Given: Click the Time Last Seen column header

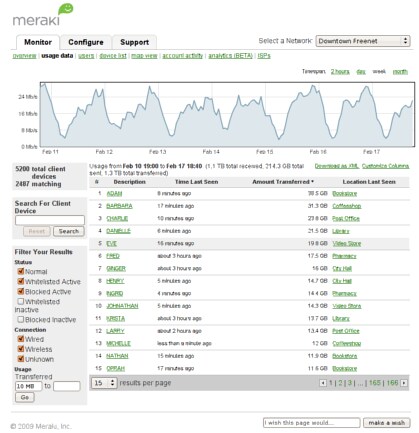Looking at the screenshot, I should [196, 182].
